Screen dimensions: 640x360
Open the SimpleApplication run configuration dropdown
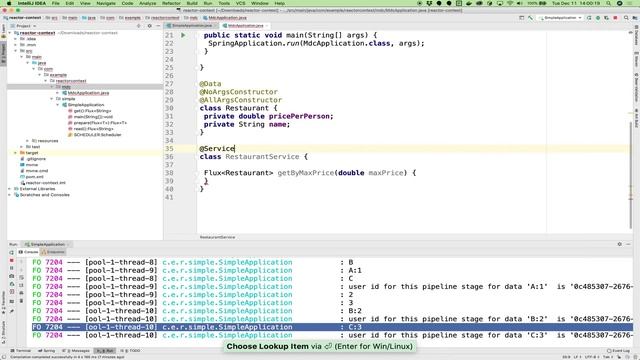(560, 18)
